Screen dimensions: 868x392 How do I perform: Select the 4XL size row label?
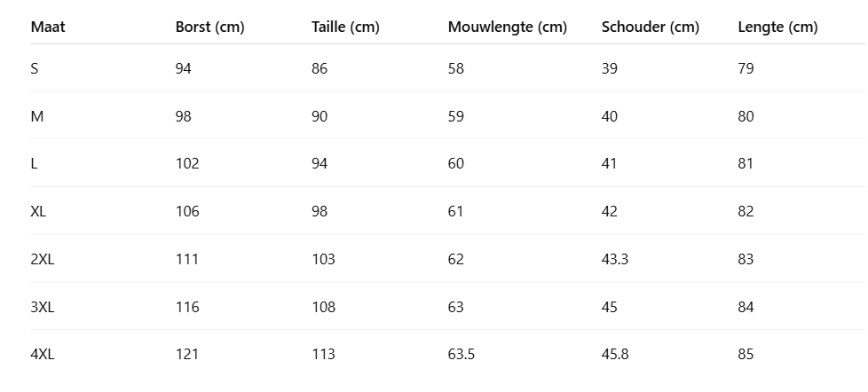[42, 354]
